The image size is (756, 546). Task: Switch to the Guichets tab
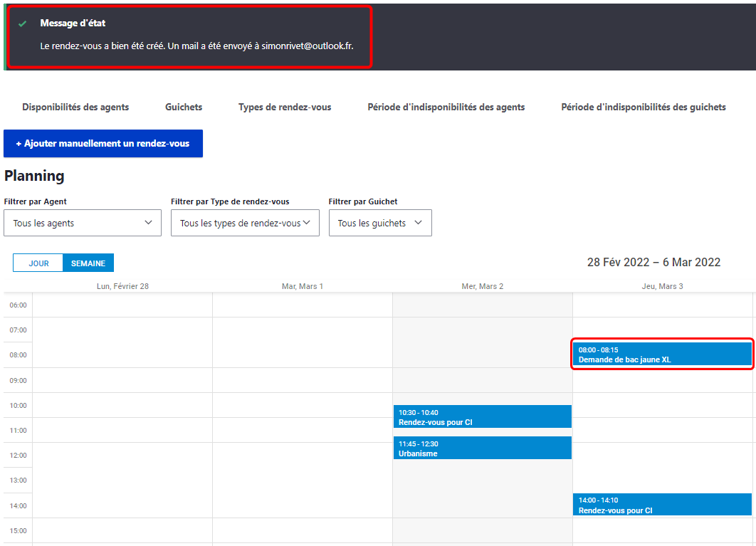pos(184,107)
